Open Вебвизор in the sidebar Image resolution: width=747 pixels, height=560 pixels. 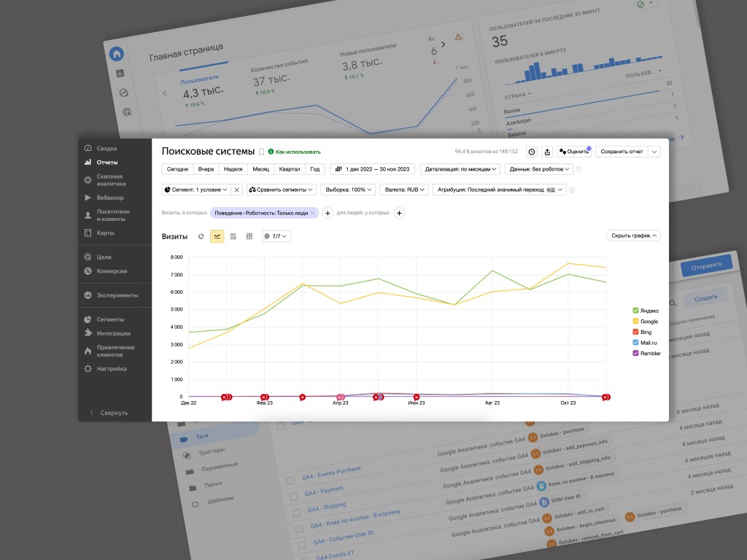click(x=110, y=198)
